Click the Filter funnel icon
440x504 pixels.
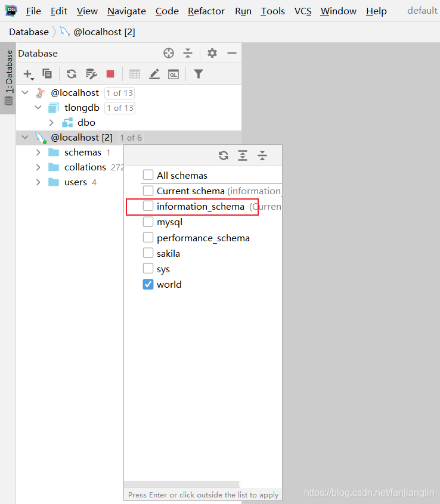point(199,74)
